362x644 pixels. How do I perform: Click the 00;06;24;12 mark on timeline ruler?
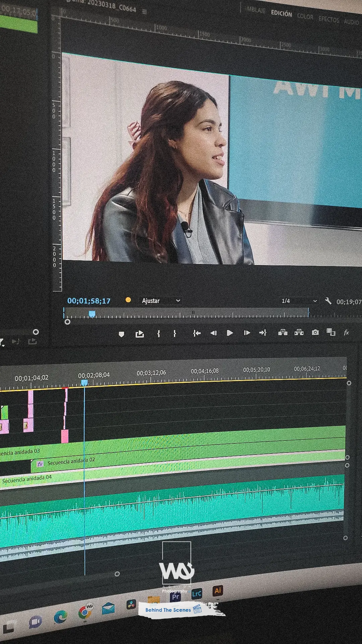(x=307, y=369)
